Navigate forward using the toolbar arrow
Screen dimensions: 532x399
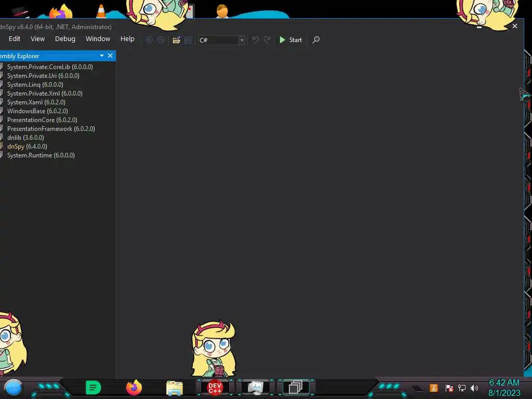click(x=161, y=39)
